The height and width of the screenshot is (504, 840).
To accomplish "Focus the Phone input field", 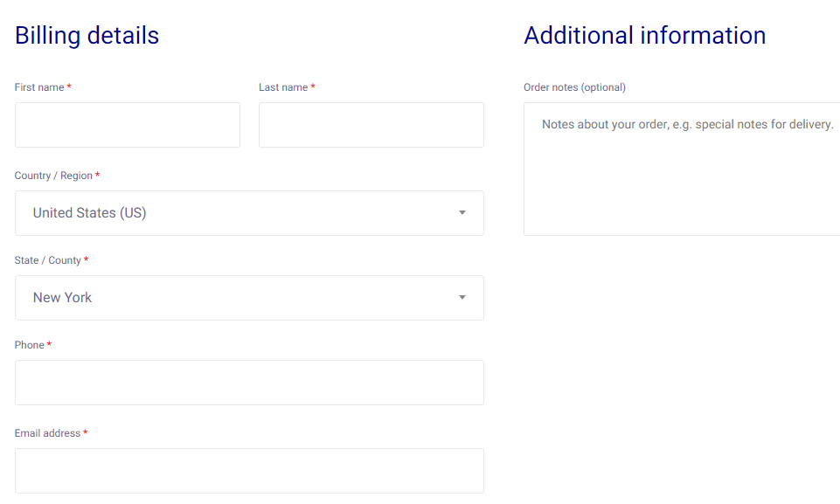I will coord(249,383).
